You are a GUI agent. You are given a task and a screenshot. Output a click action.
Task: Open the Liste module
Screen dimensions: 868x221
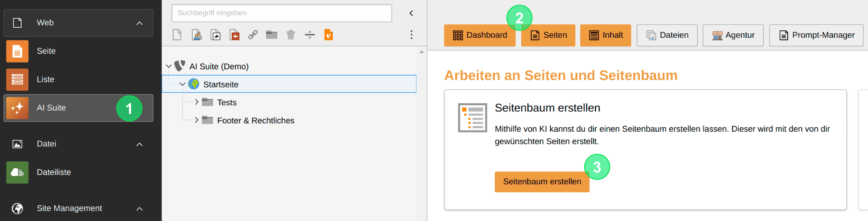click(78, 79)
